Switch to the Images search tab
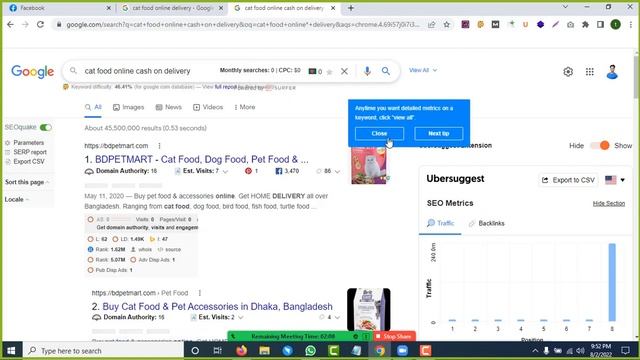Screen dimensions: 640x360 129,107
